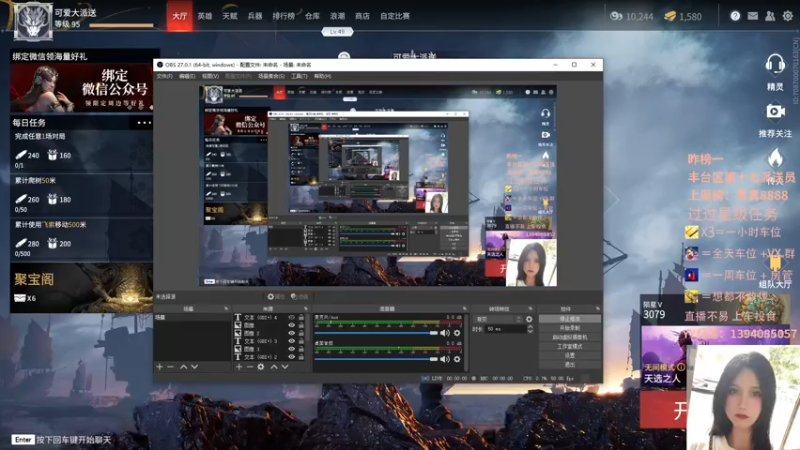This screenshot has width=800, height=450.
Task: Toggle lock on 文本 (GDI+) 4 source
Action: 301,317
